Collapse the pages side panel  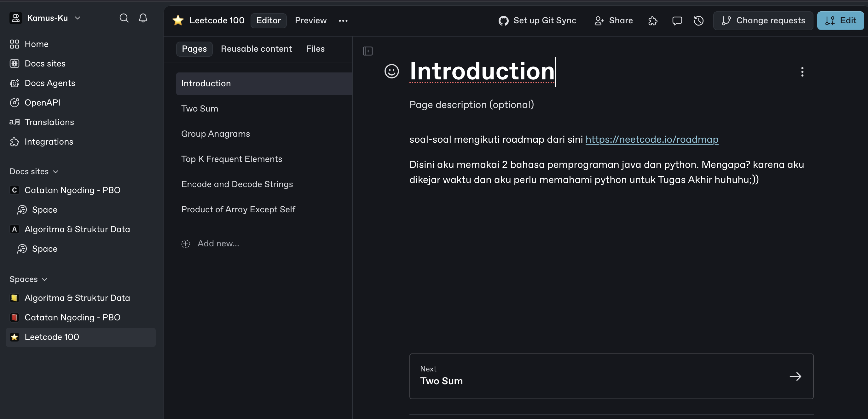click(x=368, y=51)
